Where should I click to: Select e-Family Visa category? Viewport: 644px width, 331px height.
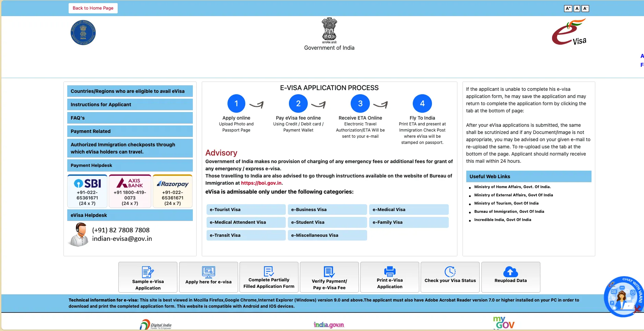[409, 222]
